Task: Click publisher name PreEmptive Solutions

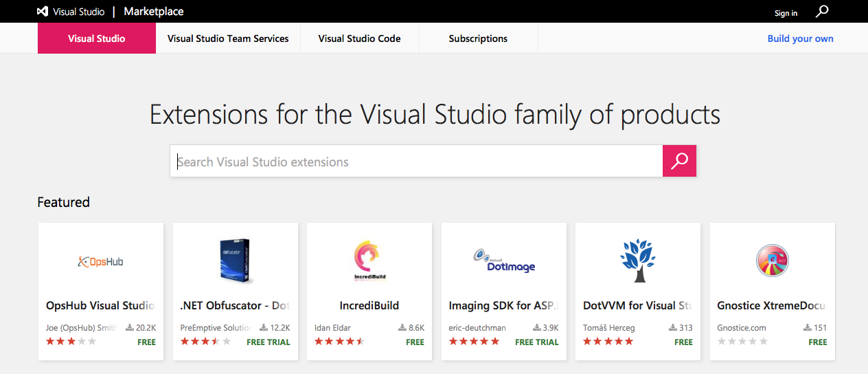Action: (215, 328)
